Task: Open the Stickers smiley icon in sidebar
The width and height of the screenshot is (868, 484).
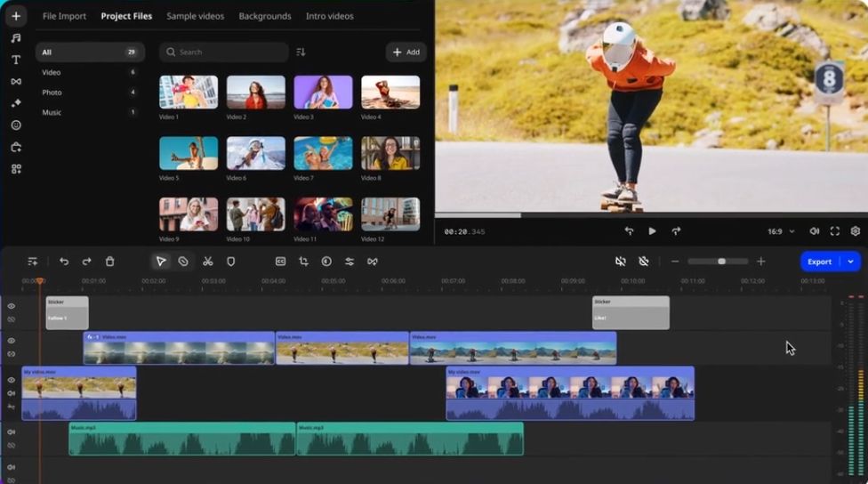Action: click(16, 125)
